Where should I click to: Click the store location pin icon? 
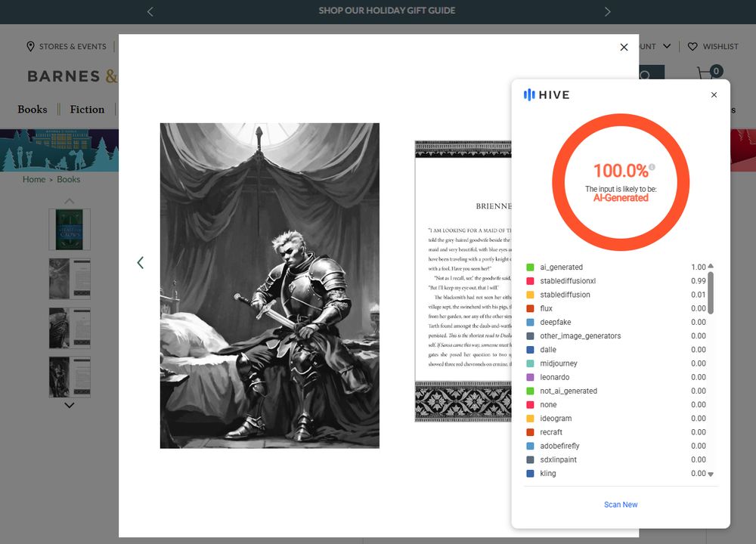(x=30, y=46)
